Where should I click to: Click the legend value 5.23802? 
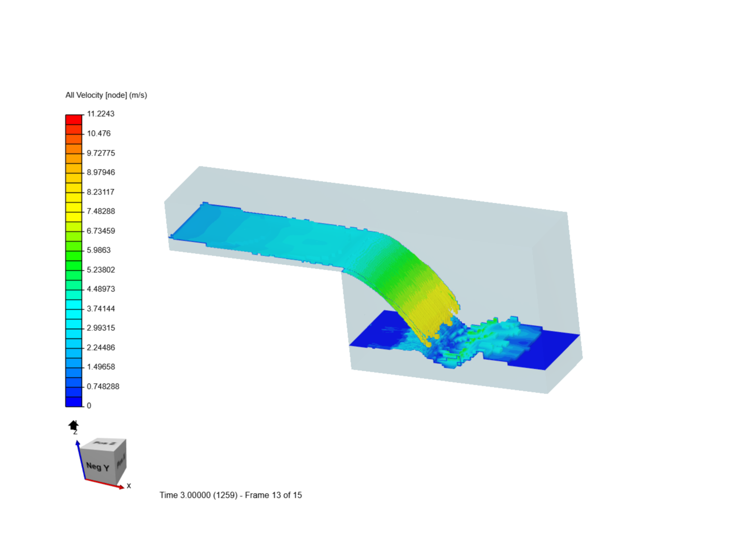(x=101, y=270)
